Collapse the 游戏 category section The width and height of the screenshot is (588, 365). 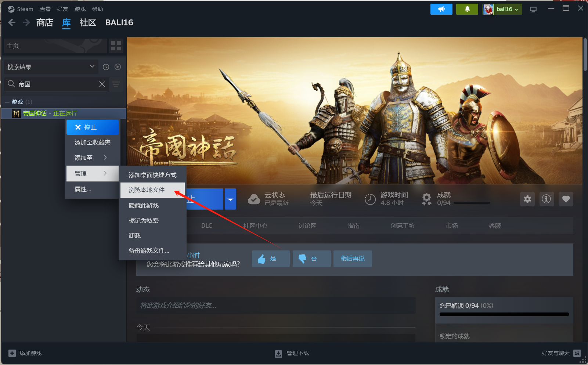[x=7, y=102]
